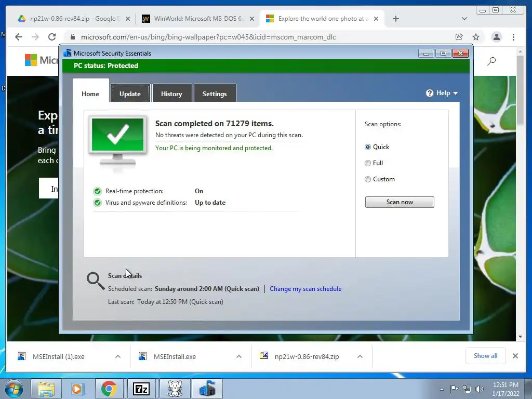Click the site lock icon

click(x=72, y=37)
